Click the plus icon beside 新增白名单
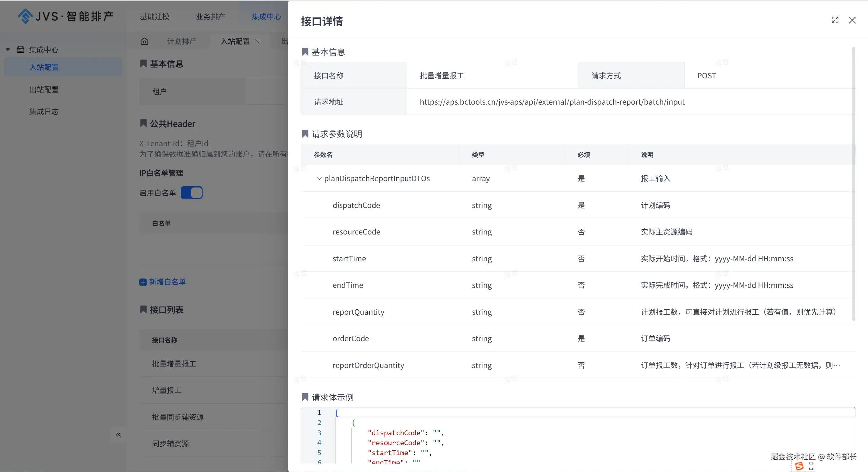 143,282
